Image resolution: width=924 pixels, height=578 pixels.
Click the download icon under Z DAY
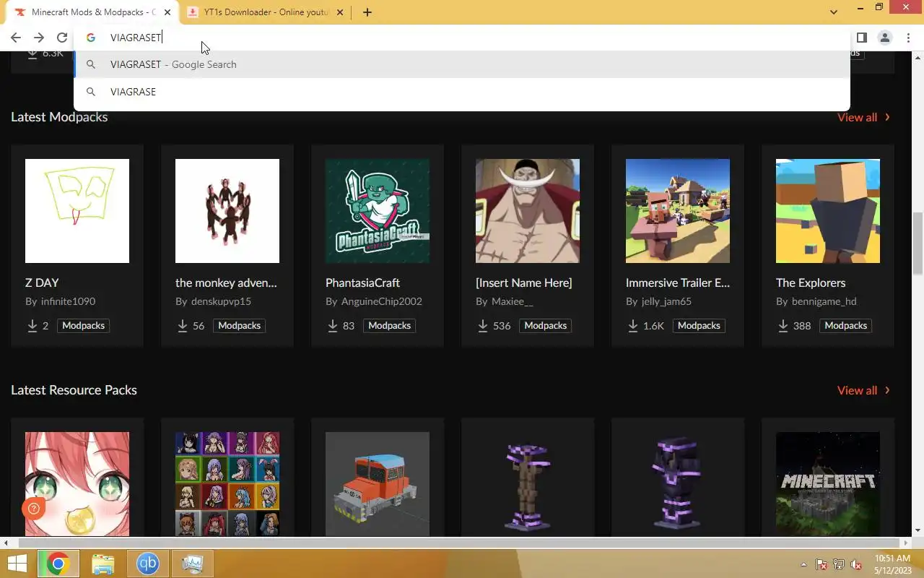click(x=32, y=326)
